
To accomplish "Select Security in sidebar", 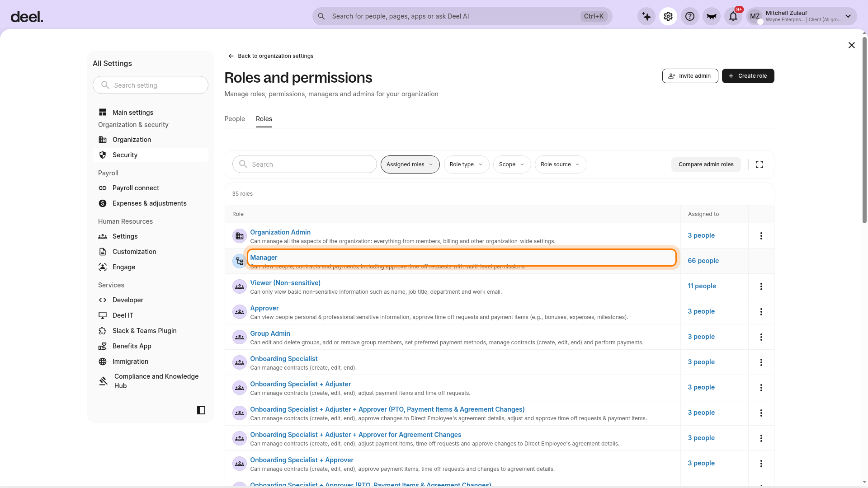I will (x=151, y=155).
